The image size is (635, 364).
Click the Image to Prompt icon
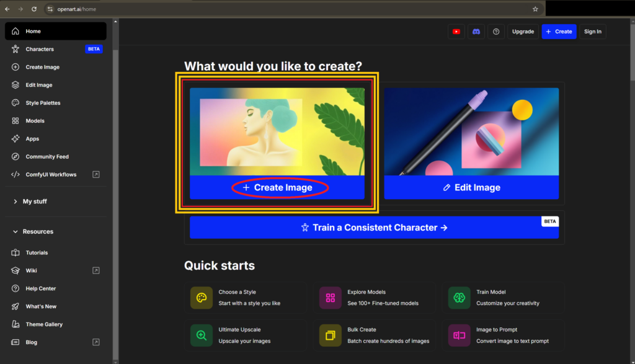coord(459,335)
